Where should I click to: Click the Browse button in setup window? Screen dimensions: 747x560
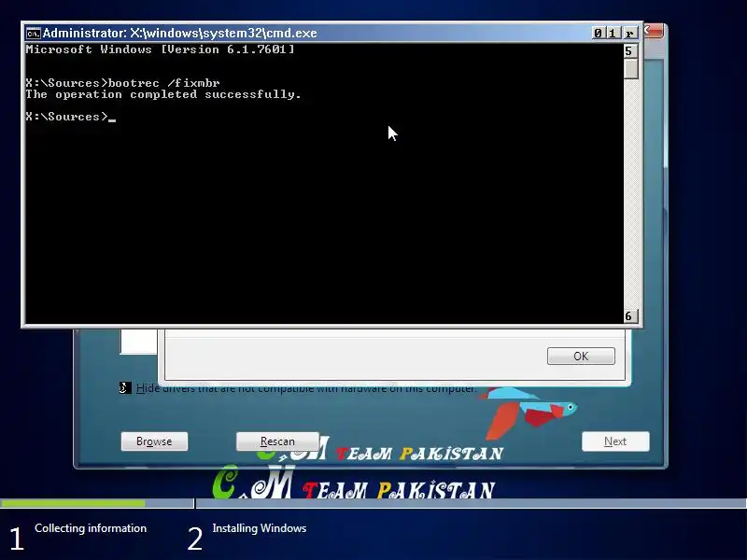click(x=154, y=441)
